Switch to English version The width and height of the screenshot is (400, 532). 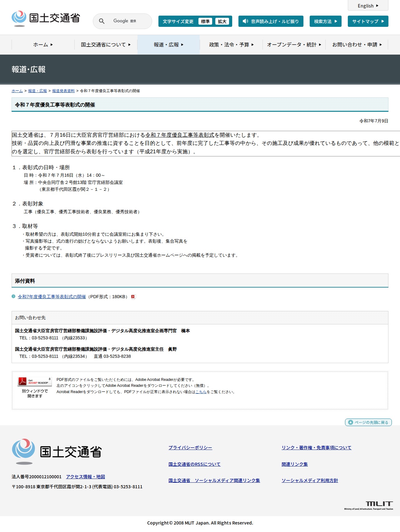coord(368,6)
